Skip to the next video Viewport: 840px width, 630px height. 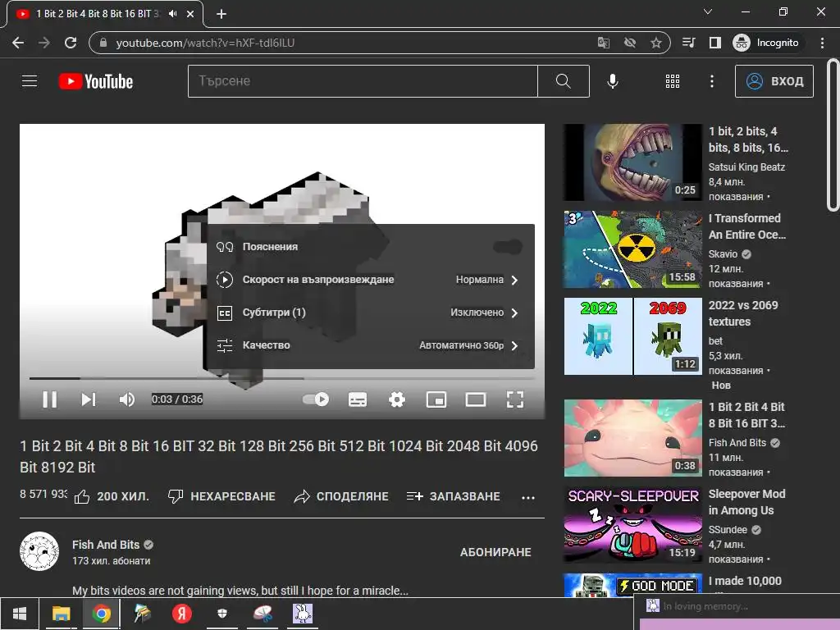[x=89, y=399]
